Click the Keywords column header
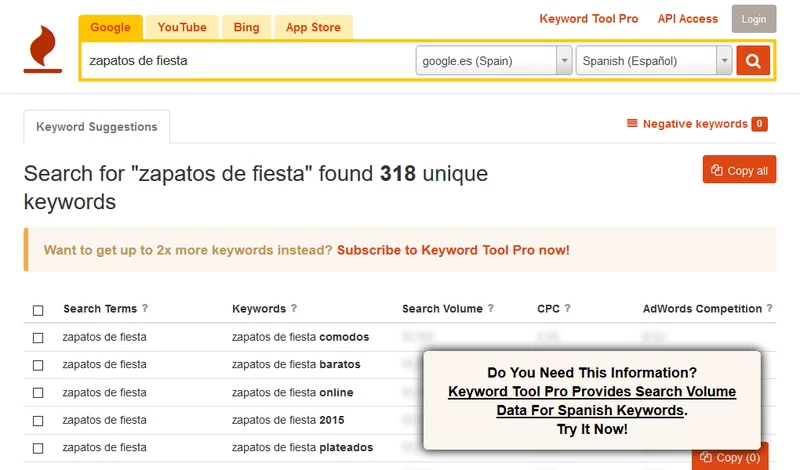 click(259, 309)
